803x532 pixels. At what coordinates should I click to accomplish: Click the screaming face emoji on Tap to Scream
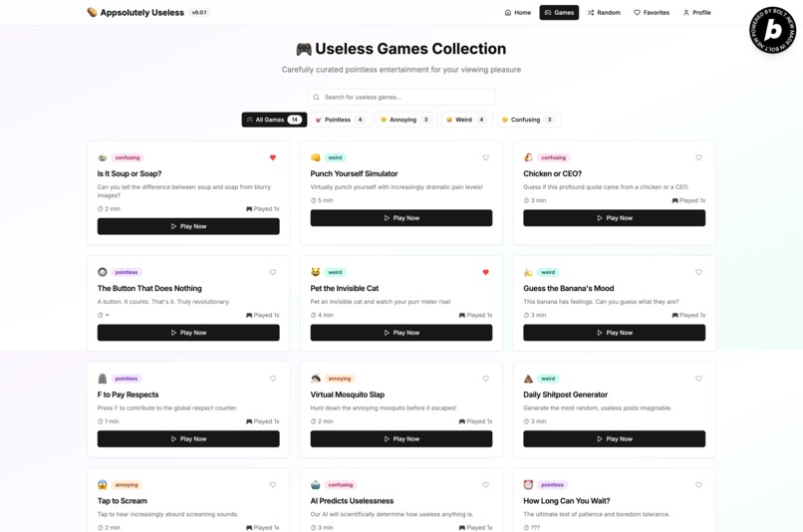[x=103, y=485]
